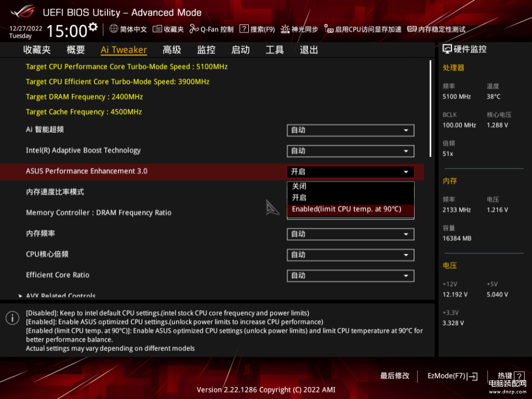Viewport: 532px width, 399px height.
Task: Click the 1.288 V core voltage value
Action: click(x=497, y=125)
